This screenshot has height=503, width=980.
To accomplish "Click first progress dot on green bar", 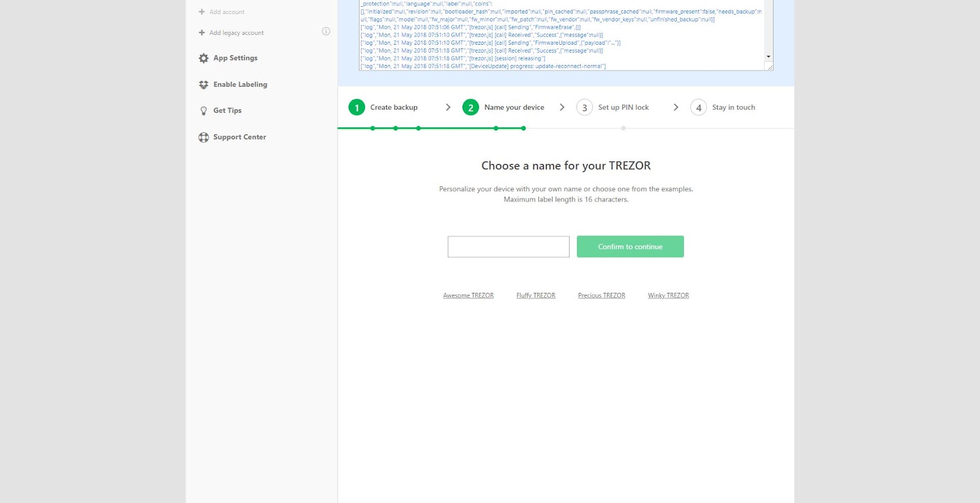I will [372, 128].
